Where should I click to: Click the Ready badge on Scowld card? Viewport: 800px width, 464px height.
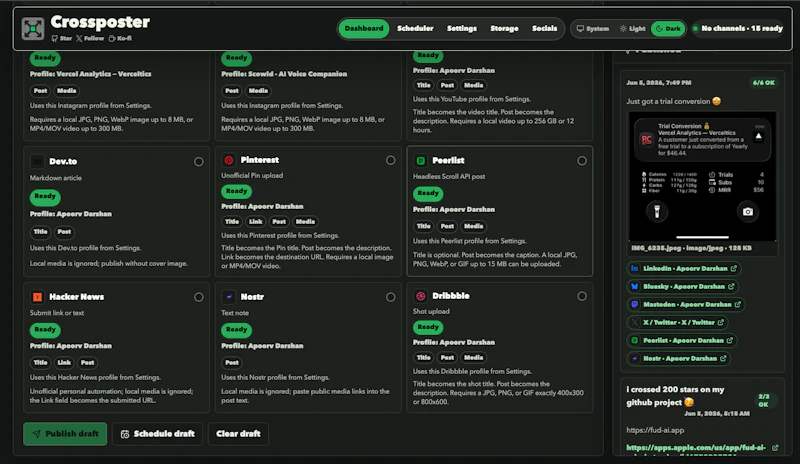click(236, 58)
